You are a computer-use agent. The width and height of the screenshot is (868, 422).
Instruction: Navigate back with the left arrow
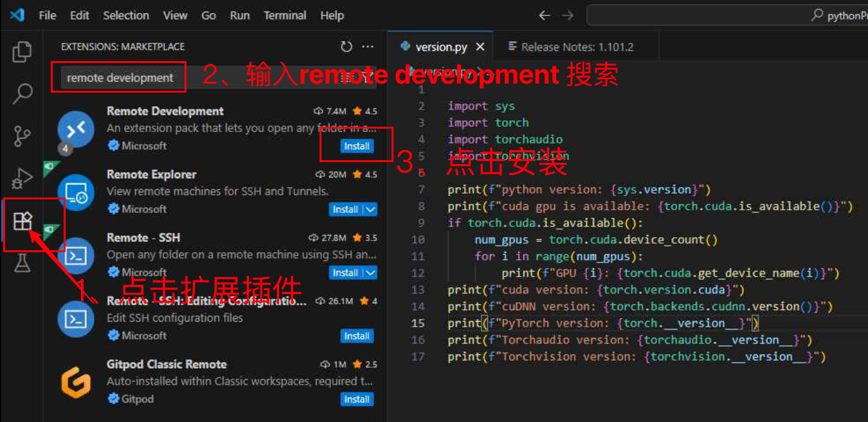[545, 15]
